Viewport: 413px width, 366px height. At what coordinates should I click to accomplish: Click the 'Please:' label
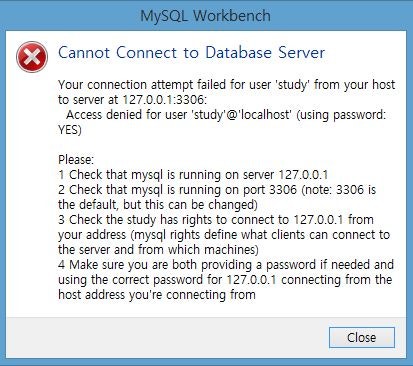point(76,160)
